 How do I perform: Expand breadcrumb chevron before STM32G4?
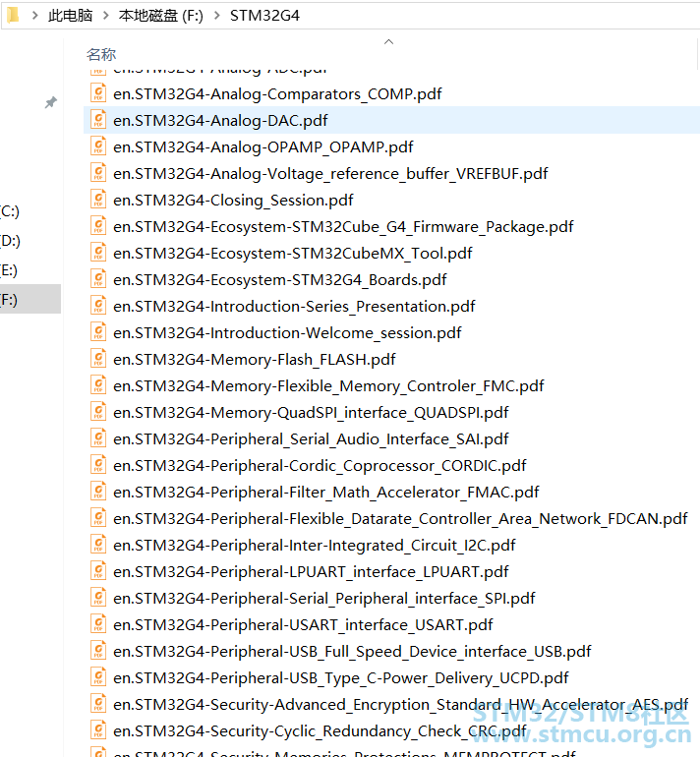(x=216, y=16)
